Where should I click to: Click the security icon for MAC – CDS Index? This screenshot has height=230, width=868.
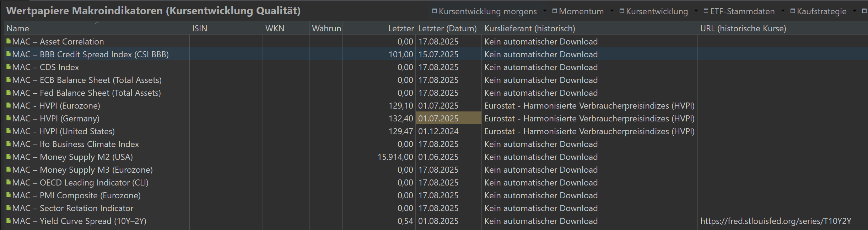[9, 67]
